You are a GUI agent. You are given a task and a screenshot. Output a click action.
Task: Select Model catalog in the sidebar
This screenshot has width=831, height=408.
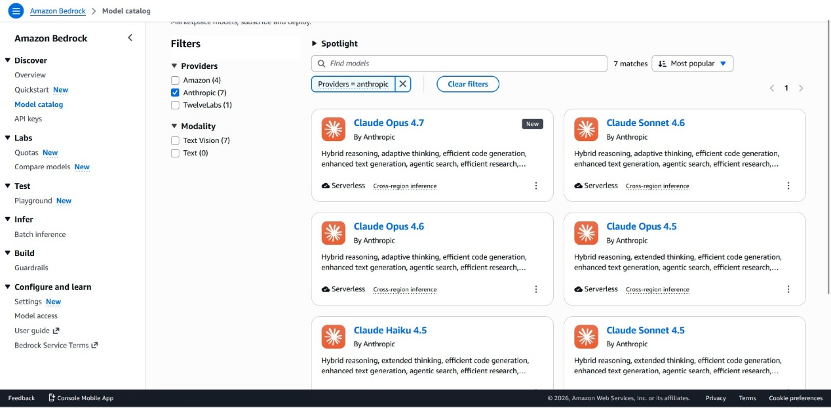pyautogui.click(x=39, y=104)
